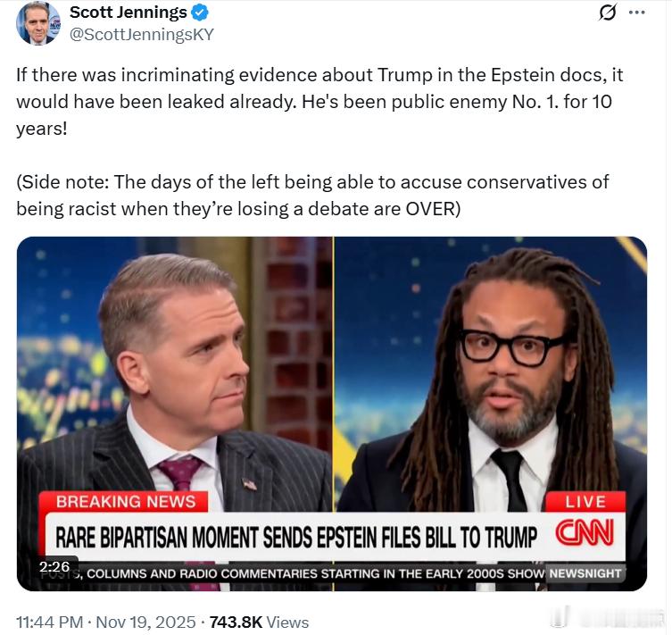Click the red LIVE badge in video
The width and height of the screenshot is (672, 635).
click(585, 501)
